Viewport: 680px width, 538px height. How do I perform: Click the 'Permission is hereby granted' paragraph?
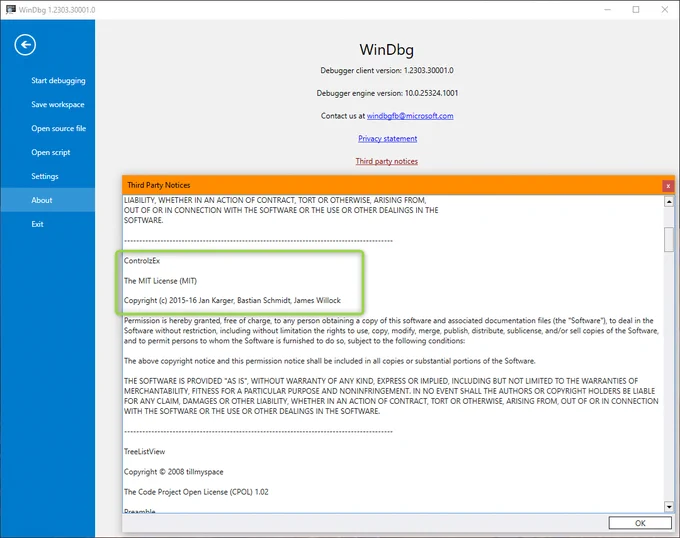coord(391,331)
